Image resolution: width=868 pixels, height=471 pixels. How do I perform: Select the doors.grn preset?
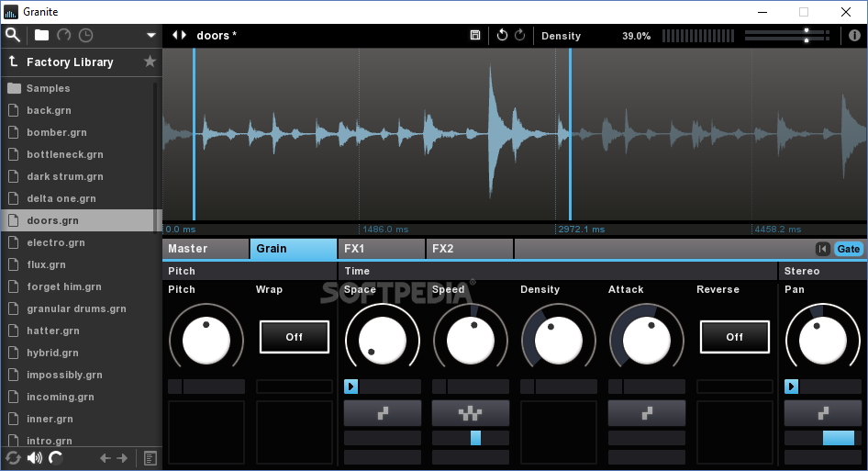[x=81, y=220]
